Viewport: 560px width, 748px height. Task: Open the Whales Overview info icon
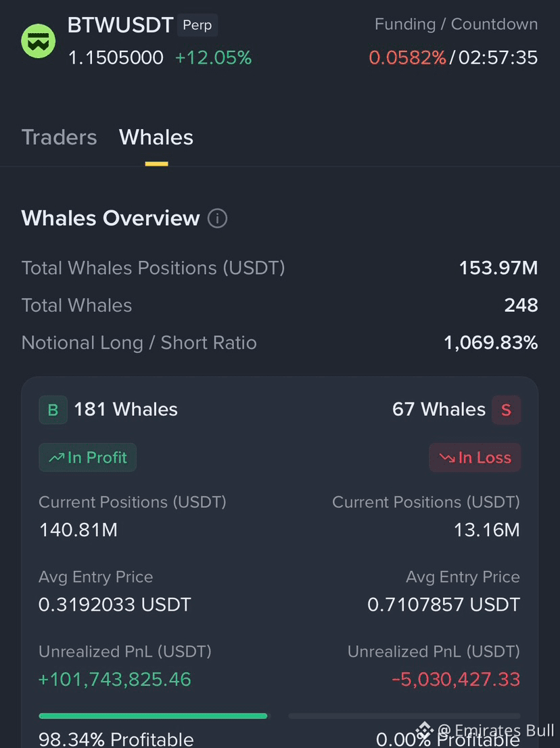click(x=218, y=218)
